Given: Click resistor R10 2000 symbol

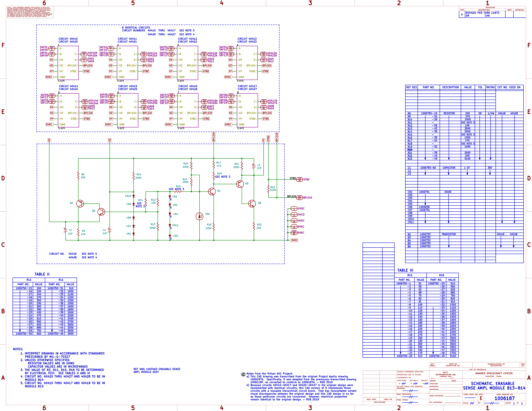Looking at the screenshot, I should point(133,176).
